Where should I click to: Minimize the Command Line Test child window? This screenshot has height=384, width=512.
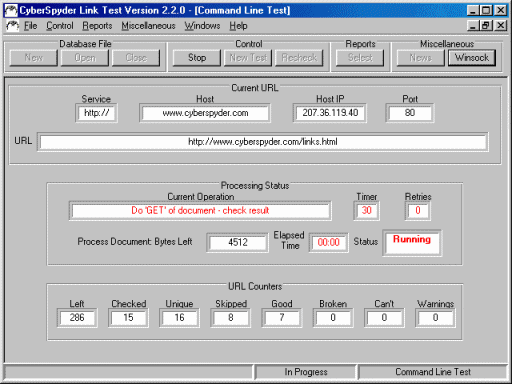pos(473,26)
